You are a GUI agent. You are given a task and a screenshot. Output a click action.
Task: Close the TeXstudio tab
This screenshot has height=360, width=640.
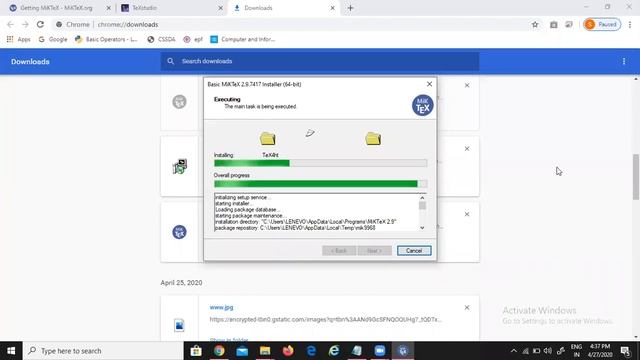pyautogui.click(x=220, y=8)
